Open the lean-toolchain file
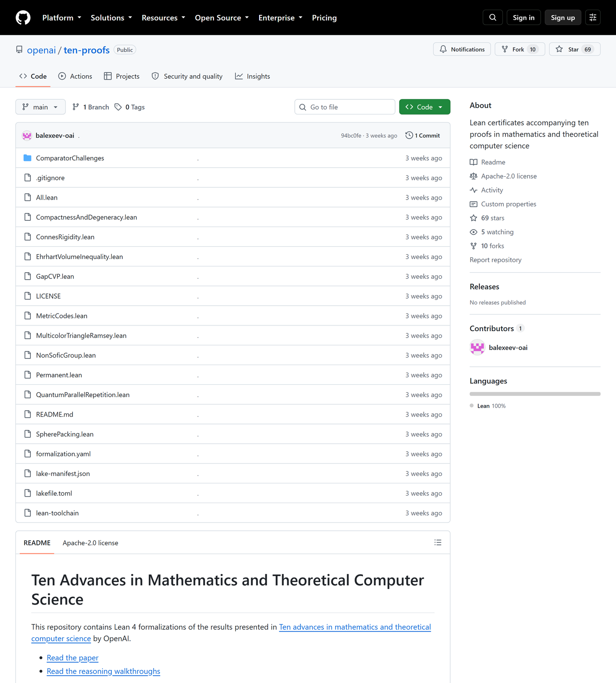Screen dimensions: 616x683 57,513
